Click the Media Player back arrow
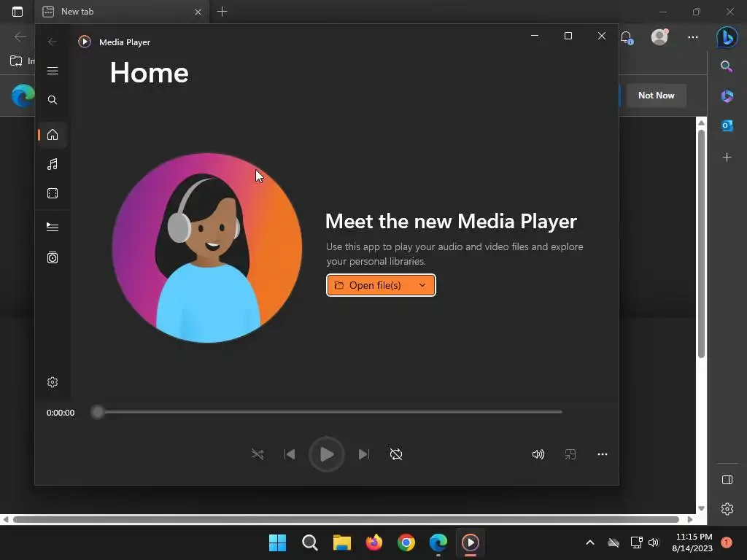This screenshot has height=560, width=747. [x=53, y=42]
